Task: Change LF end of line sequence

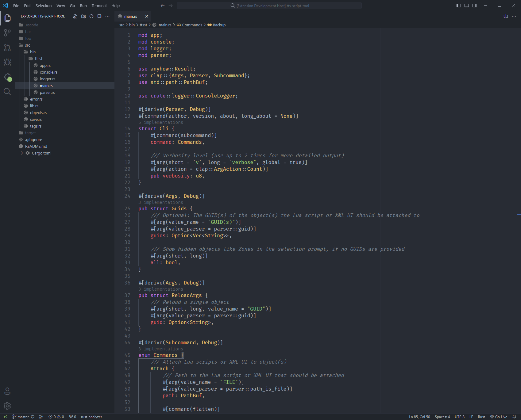Action: click(x=471, y=417)
